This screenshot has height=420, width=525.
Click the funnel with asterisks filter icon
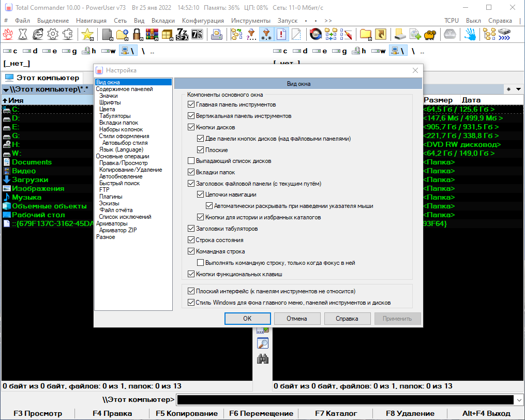tap(266, 34)
